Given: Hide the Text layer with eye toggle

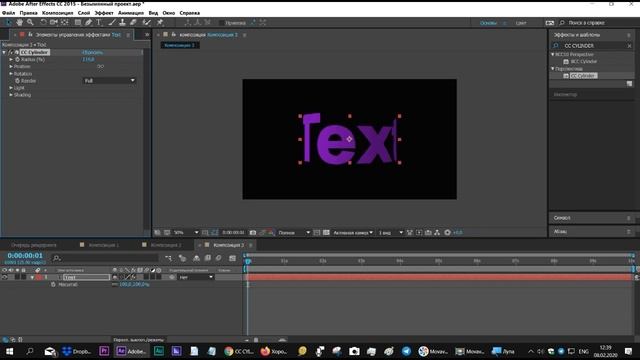Looking at the screenshot, I should click(x=4, y=277).
